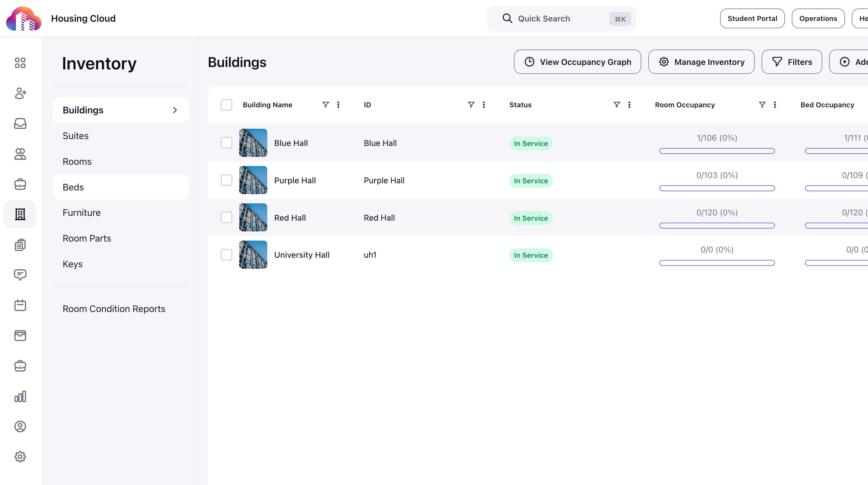Open the chat message icon in sidebar

pos(20,275)
